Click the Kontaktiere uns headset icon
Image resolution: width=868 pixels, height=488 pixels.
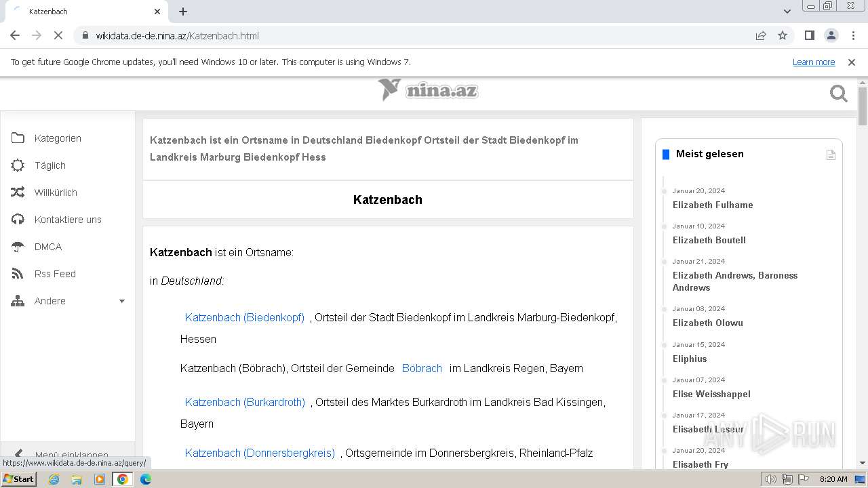[18, 220]
